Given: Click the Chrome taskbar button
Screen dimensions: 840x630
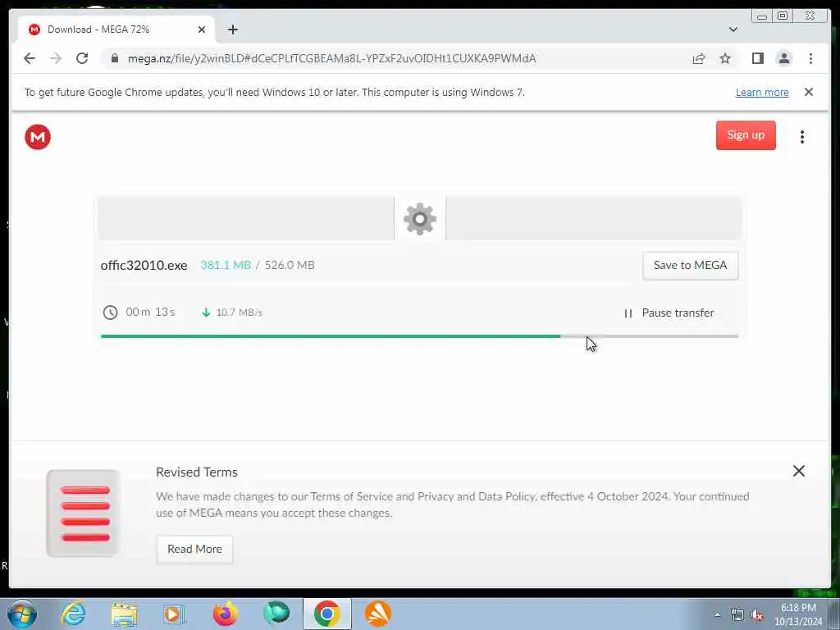Looking at the screenshot, I should coord(327,614).
